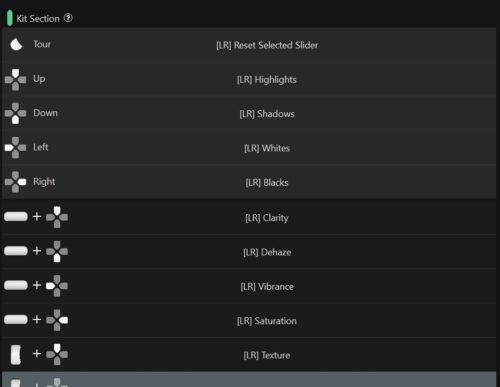
Task: Open the [LR] Highlights assignment
Action: (x=267, y=80)
